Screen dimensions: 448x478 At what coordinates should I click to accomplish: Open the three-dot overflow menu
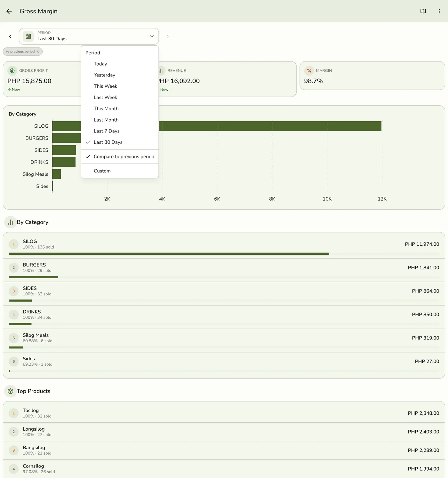(439, 11)
